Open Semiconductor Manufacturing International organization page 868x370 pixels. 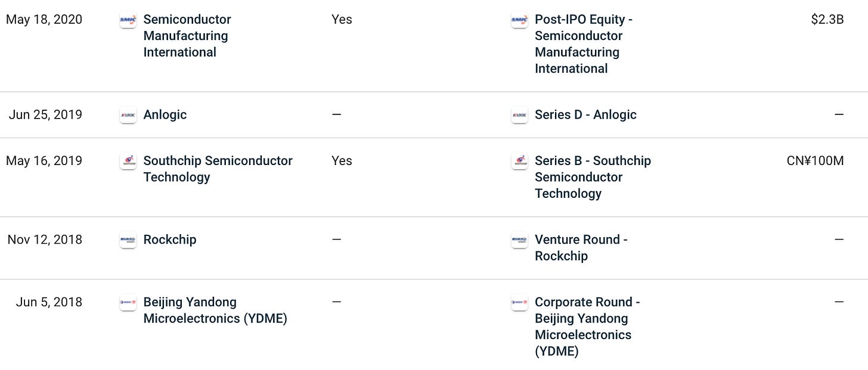point(187,36)
